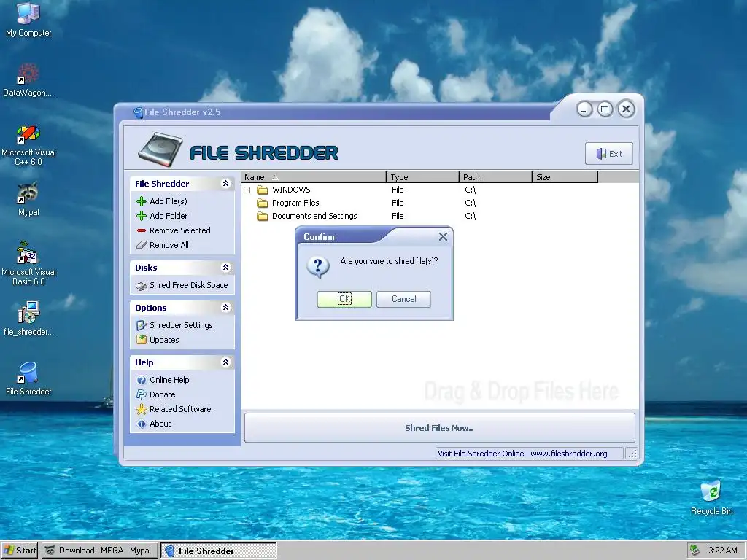Cancel the Confirm dialog
The height and width of the screenshot is (560, 747).
[403, 299]
